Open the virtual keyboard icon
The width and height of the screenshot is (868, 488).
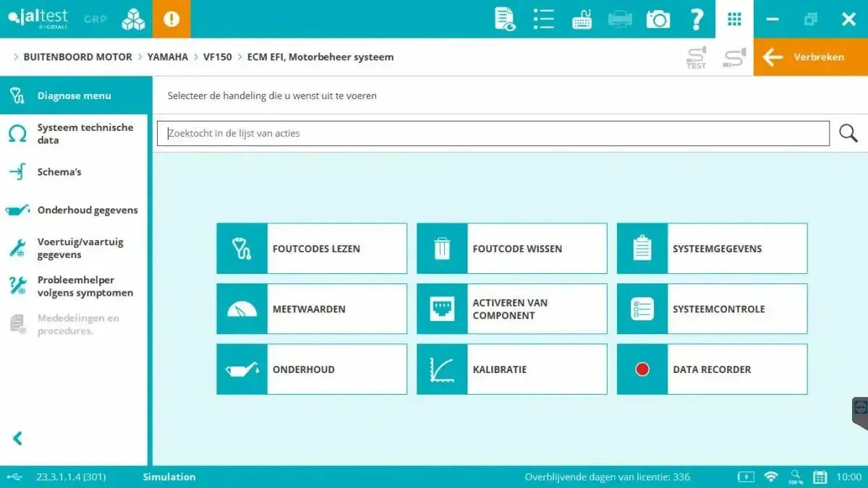[581, 19]
